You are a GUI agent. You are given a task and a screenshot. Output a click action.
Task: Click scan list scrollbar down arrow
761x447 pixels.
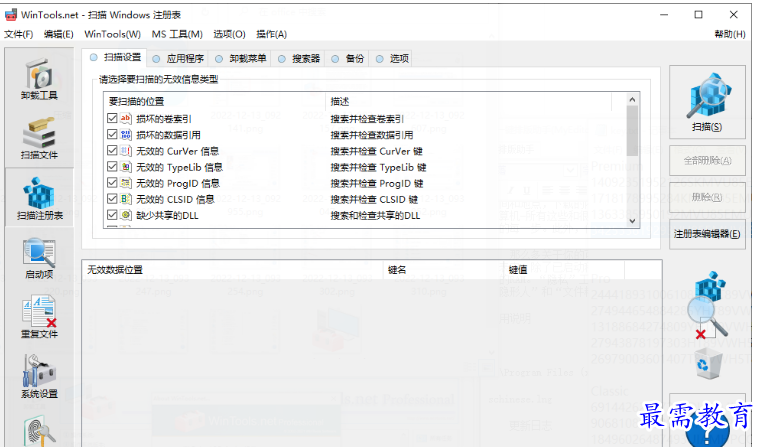(x=632, y=221)
